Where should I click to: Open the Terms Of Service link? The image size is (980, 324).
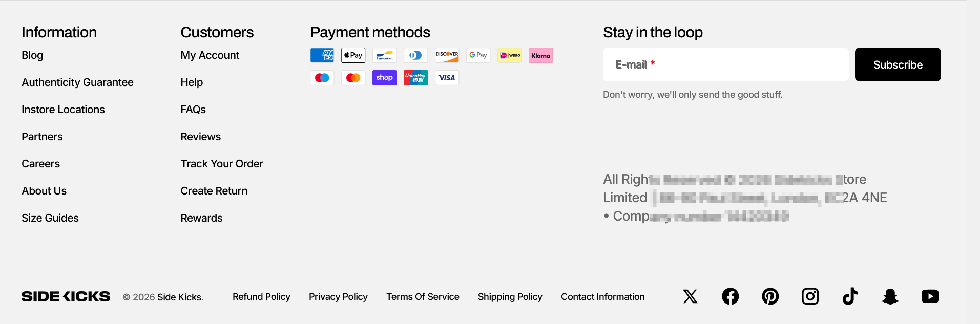(423, 297)
